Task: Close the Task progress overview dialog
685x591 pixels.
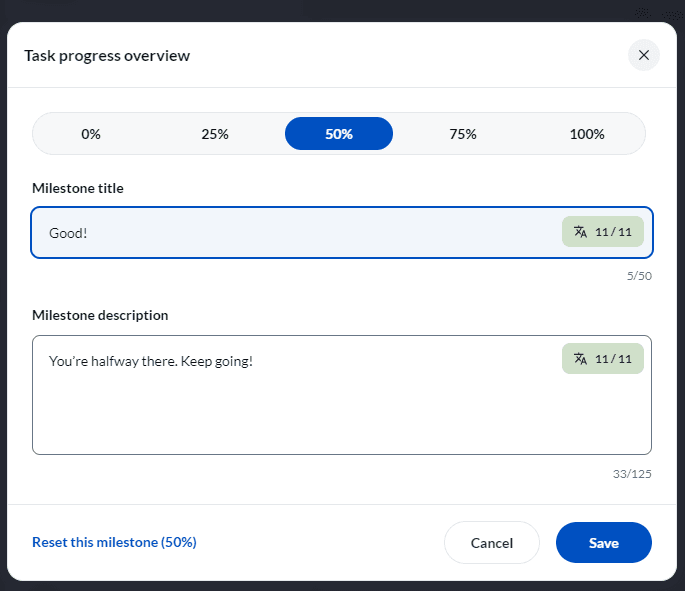Action: [x=643, y=55]
